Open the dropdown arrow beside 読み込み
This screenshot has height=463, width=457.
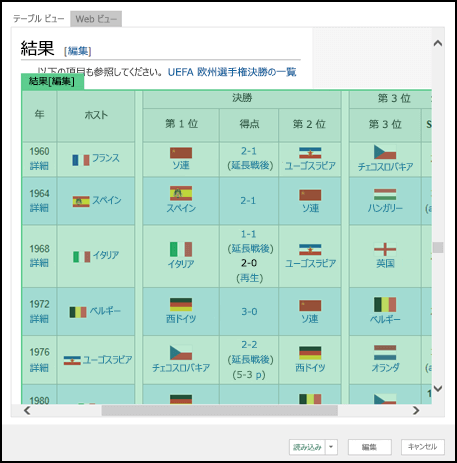(x=331, y=447)
